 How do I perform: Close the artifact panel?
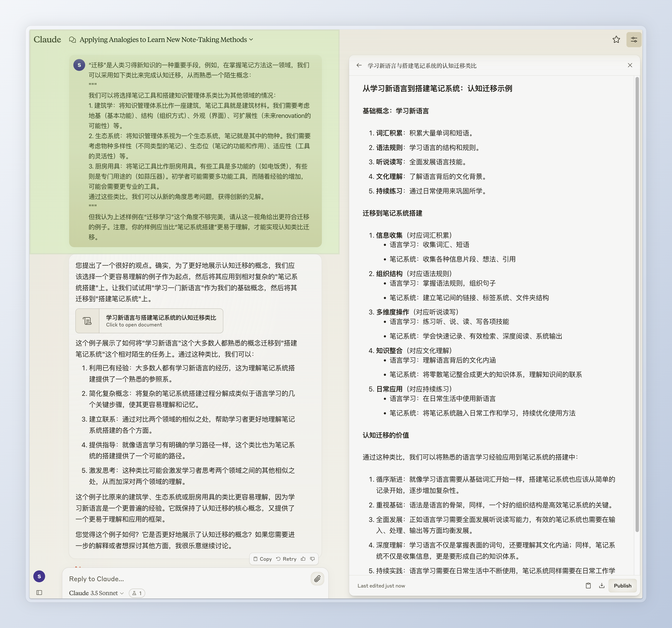pos(630,65)
